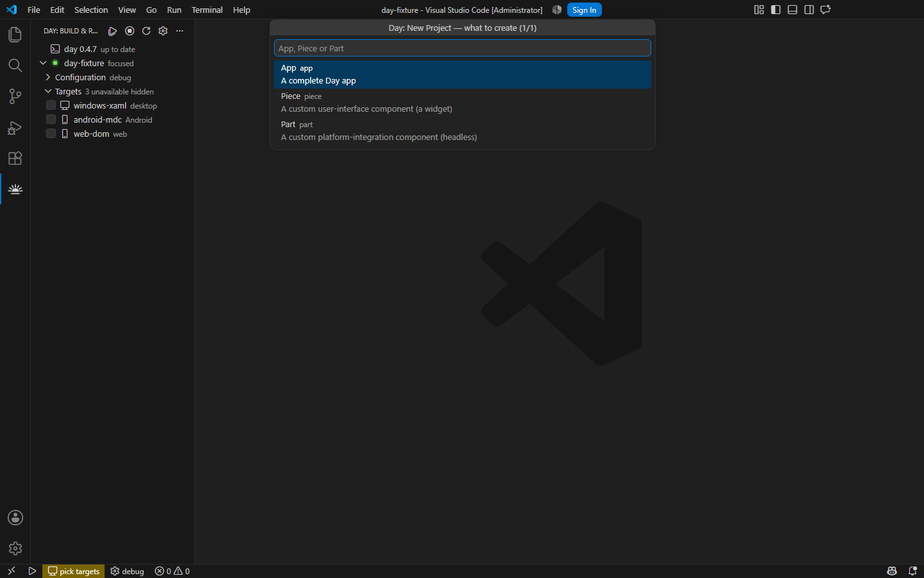Viewport: 924px width, 578px height.
Task: Toggle Secondary Side Bar from title bar
Action: click(809, 10)
